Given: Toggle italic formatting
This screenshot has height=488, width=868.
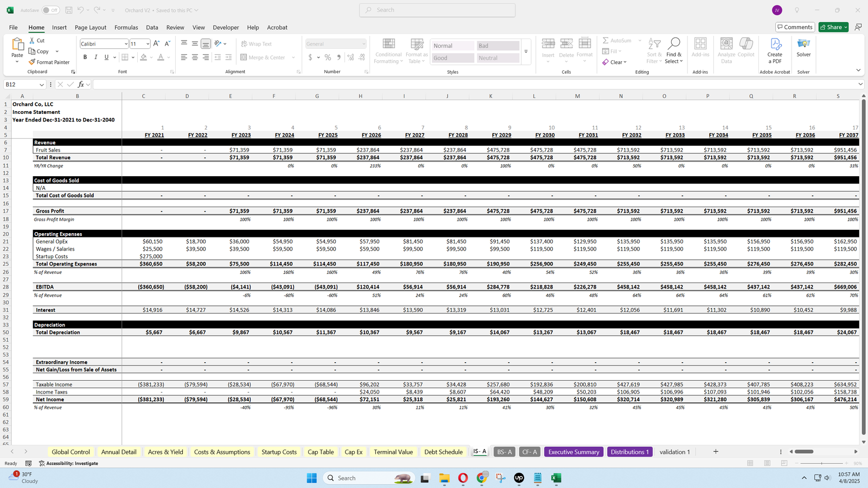Looking at the screenshot, I should 96,57.
